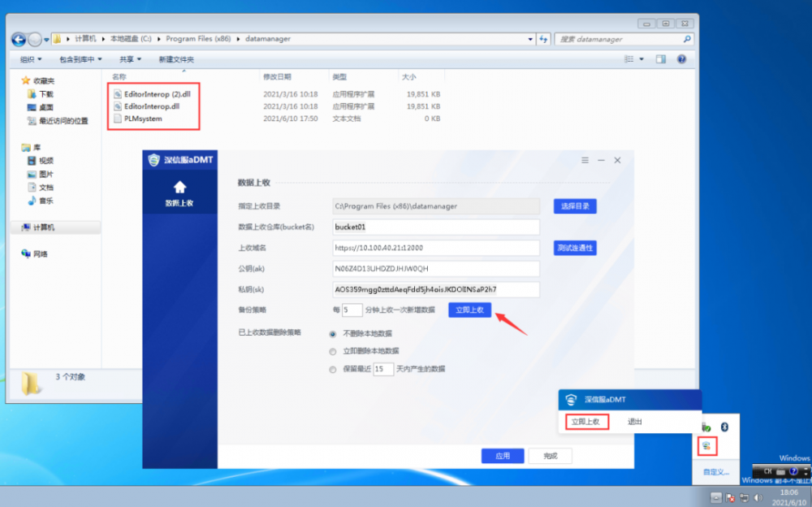
Task: Open 网络 in the navigation pane
Action: pyautogui.click(x=35, y=253)
